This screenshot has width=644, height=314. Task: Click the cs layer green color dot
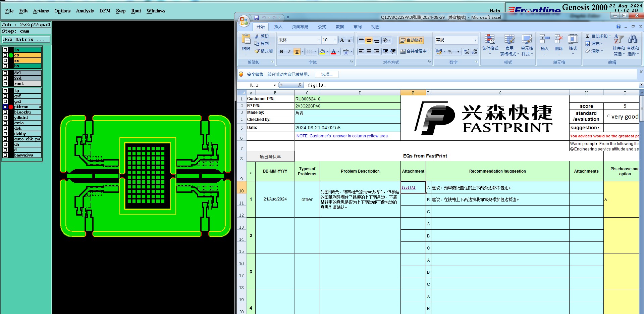click(x=11, y=55)
